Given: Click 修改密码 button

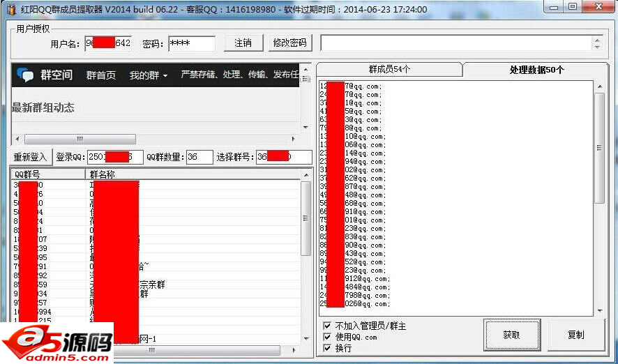Looking at the screenshot, I should click(290, 43).
